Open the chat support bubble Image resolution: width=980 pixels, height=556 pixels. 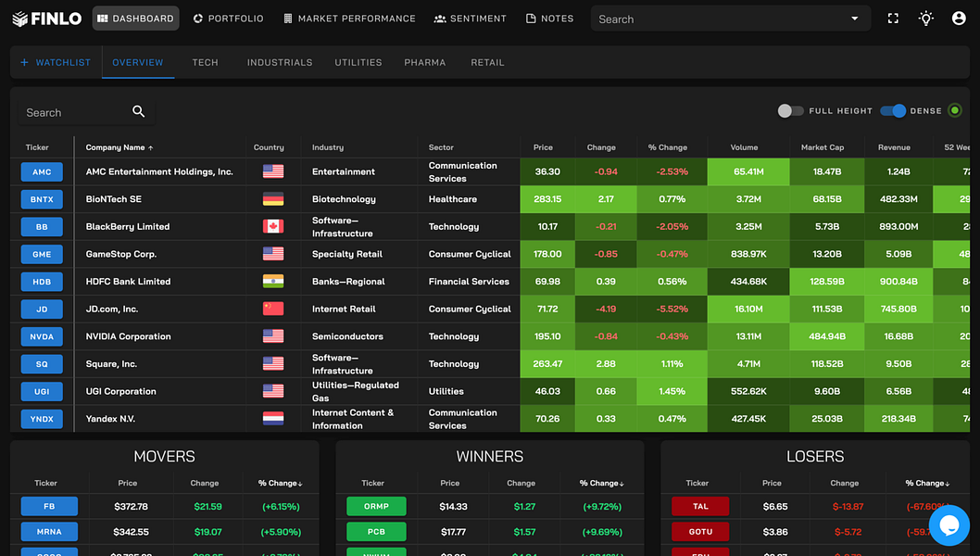[x=949, y=525]
